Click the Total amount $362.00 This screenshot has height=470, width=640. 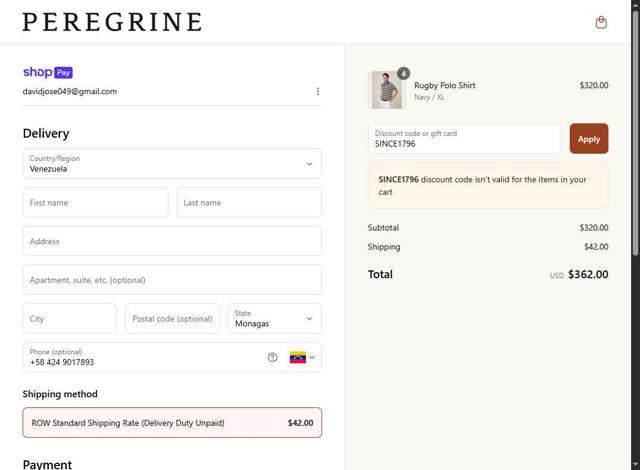[588, 274]
